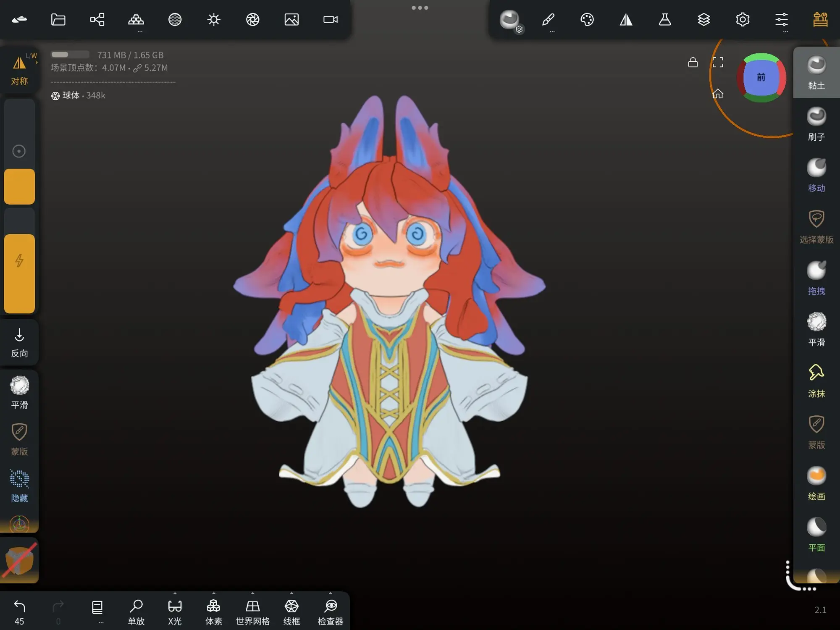
Task: Open the layers stack icon
Action: (703, 19)
